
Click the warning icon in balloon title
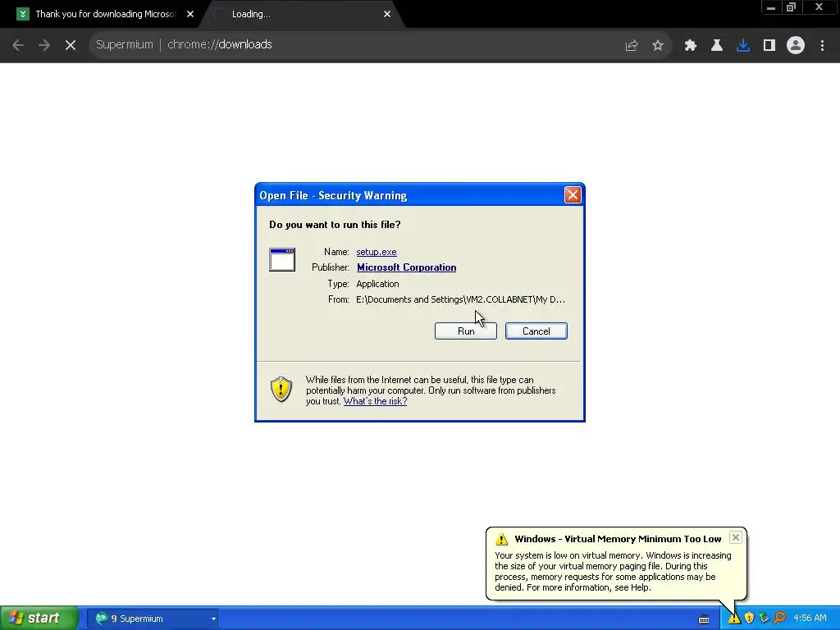501,539
